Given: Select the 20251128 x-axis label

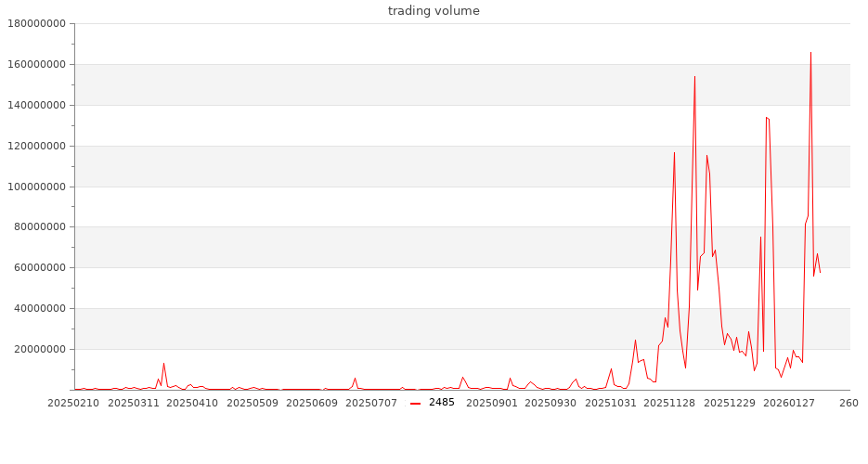Looking at the screenshot, I should [x=670, y=404].
